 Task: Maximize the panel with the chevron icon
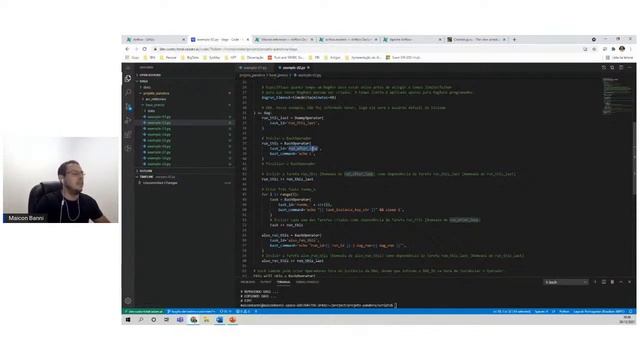point(621,282)
